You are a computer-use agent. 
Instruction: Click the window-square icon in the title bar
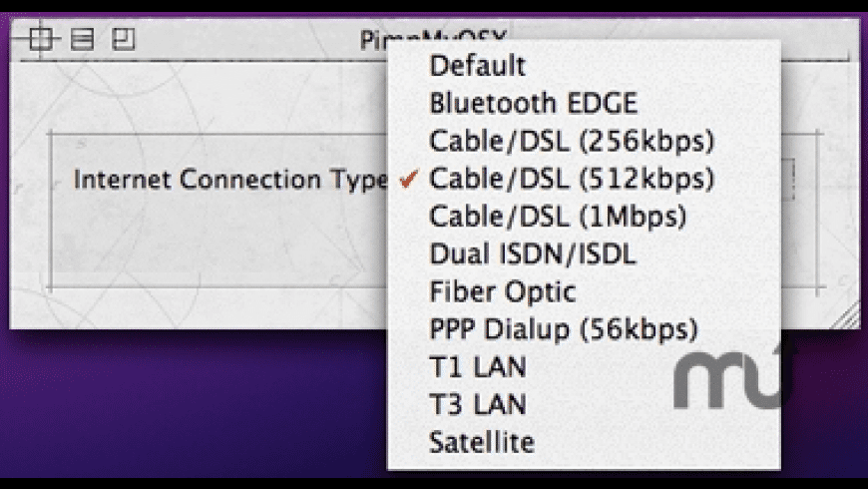point(123,40)
